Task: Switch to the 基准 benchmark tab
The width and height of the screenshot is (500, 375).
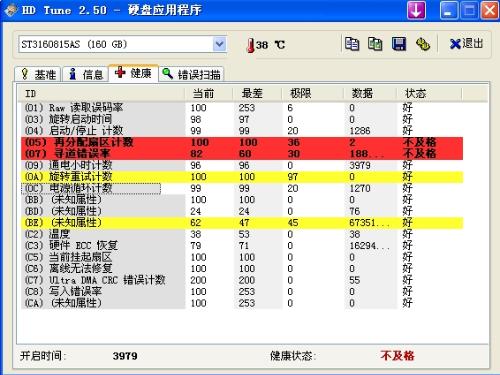Action: [38, 74]
